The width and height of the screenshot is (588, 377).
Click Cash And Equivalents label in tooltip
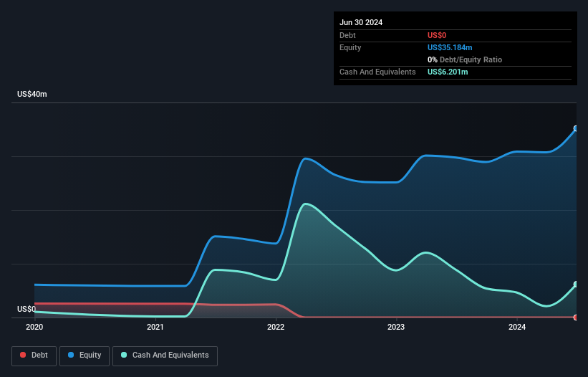coord(377,72)
